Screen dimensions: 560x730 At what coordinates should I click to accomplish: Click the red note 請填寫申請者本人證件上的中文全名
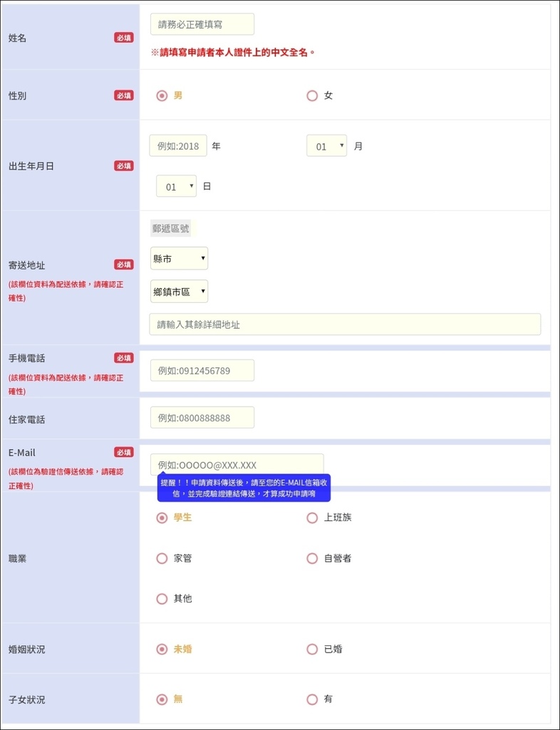(233, 53)
